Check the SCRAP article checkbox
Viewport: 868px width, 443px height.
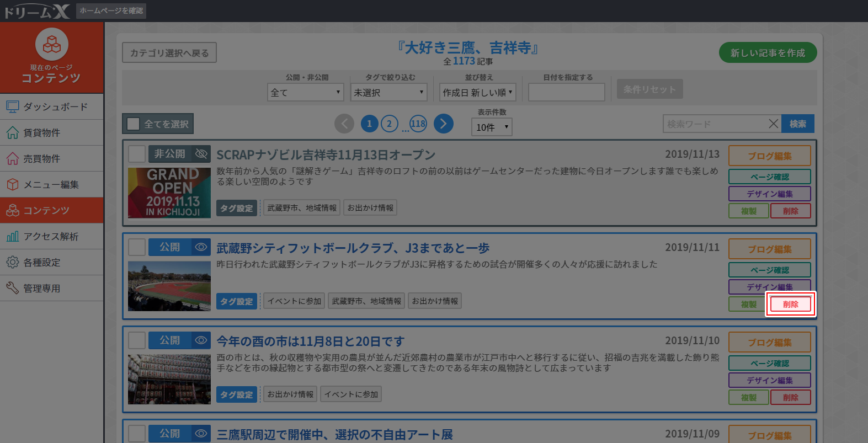tap(136, 153)
